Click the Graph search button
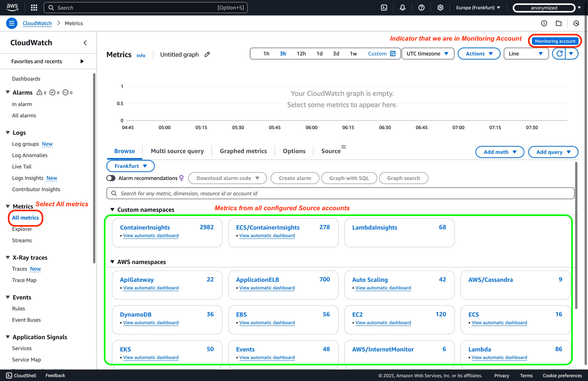Viewport: 588px width, 381px height. [x=403, y=178]
